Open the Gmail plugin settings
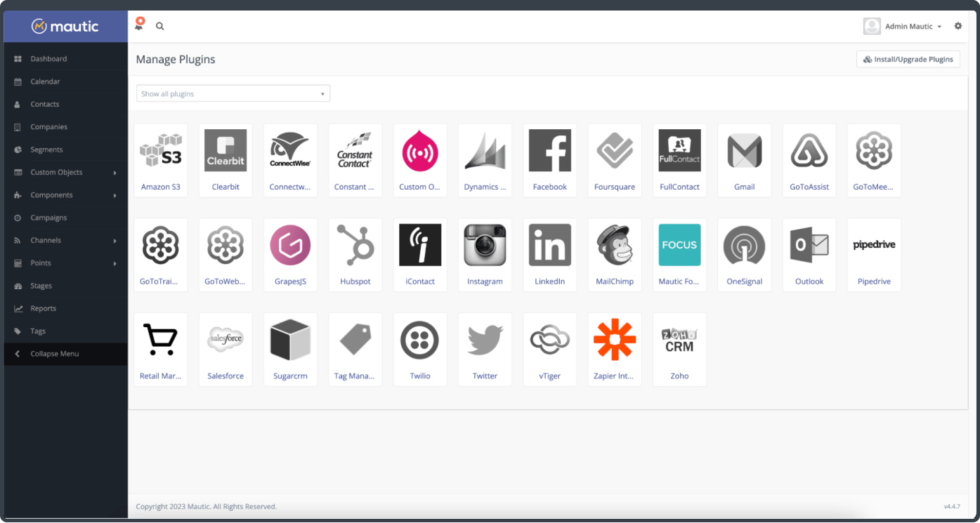Image resolution: width=980 pixels, height=523 pixels. point(744,160)
